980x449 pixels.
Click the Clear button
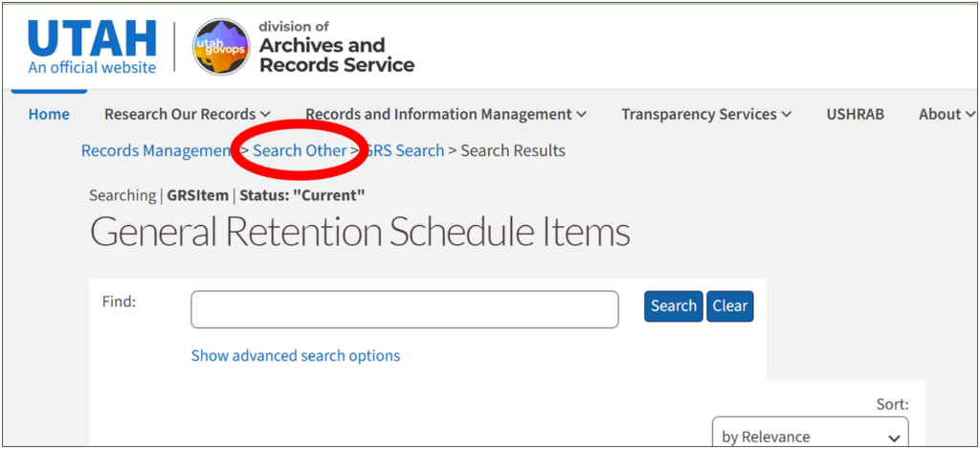[730, 305]
